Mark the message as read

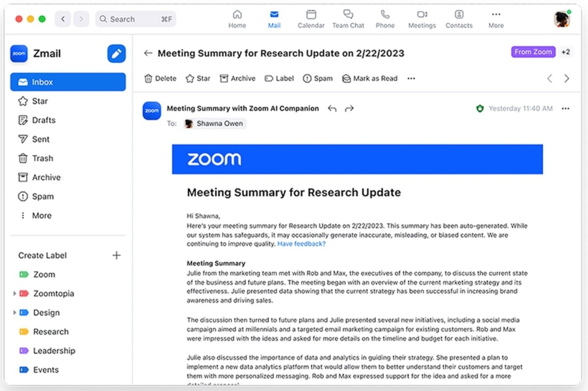tap(370, 78)
